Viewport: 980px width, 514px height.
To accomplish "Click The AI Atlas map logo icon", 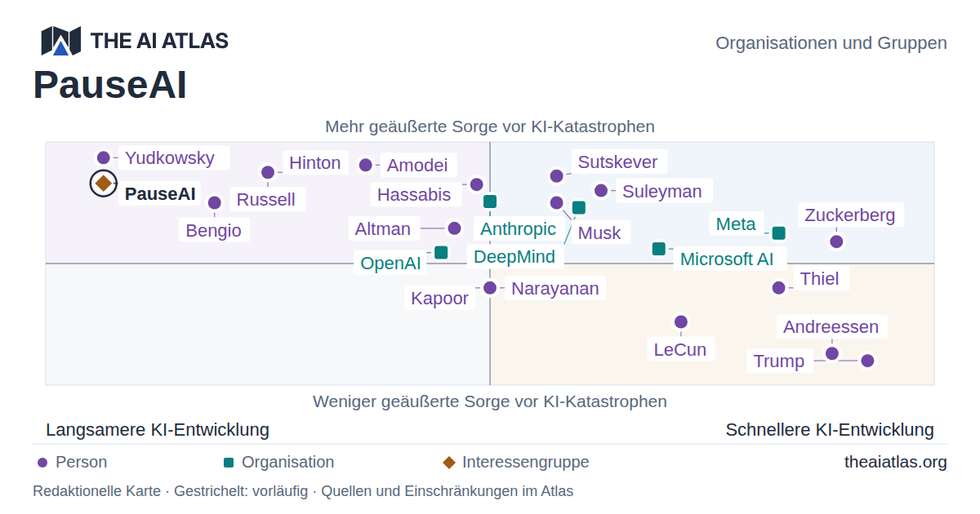I will [x=61, y=41].
